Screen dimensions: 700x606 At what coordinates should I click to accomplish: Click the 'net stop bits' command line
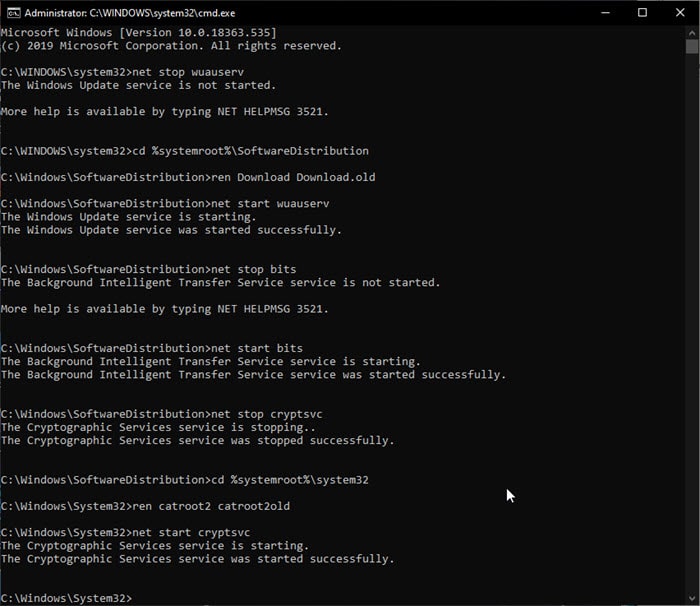click(149, 269)
